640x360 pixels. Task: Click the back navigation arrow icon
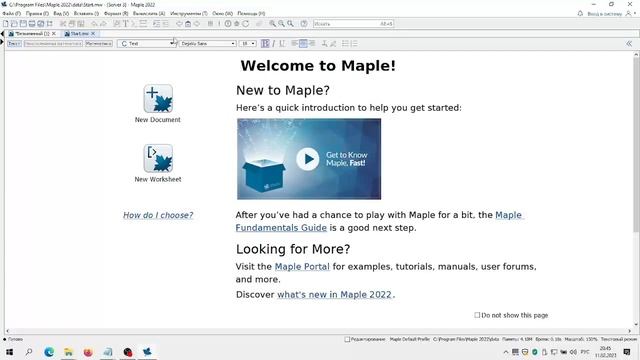pyautogui.click(x=179, y=24)
